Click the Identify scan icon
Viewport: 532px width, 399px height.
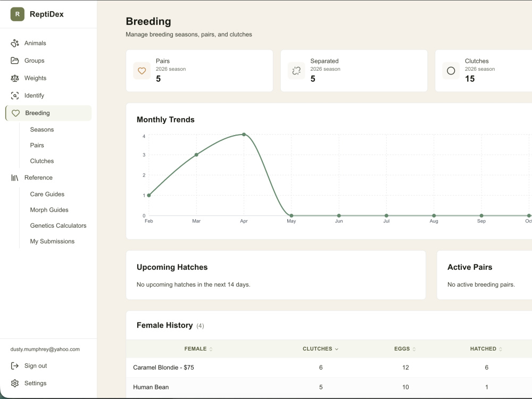(x=14, y=95)
